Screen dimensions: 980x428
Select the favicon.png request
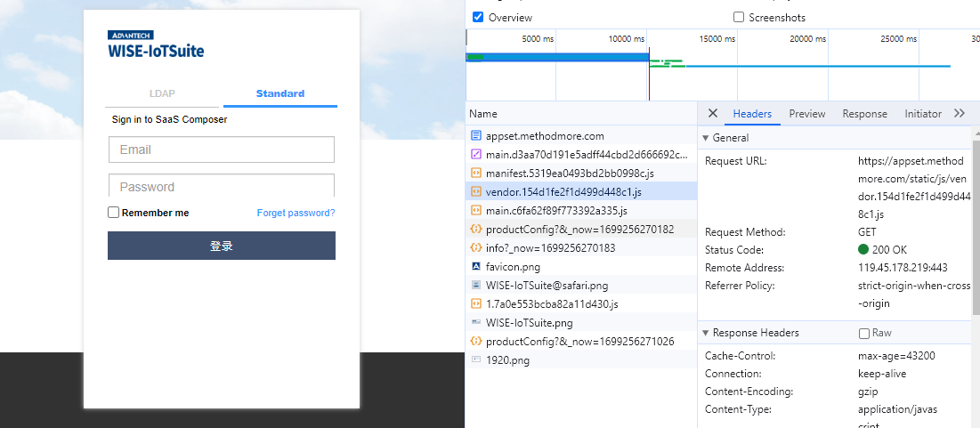pos(581,267)
